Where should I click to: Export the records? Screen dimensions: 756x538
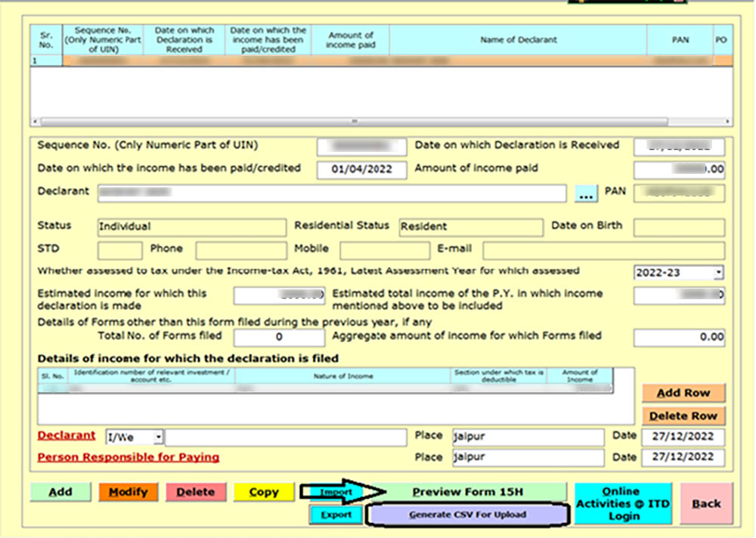[335, 515]
